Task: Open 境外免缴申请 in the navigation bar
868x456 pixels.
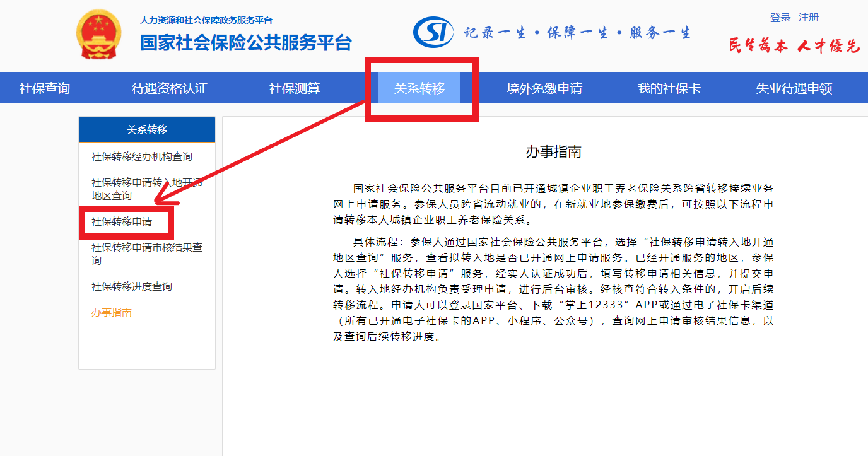Action: click(544, 88)
